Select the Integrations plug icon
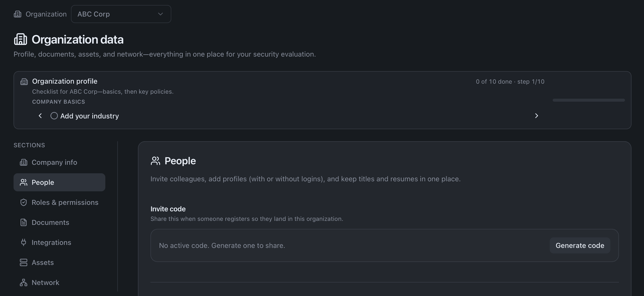 coord(24,242)
